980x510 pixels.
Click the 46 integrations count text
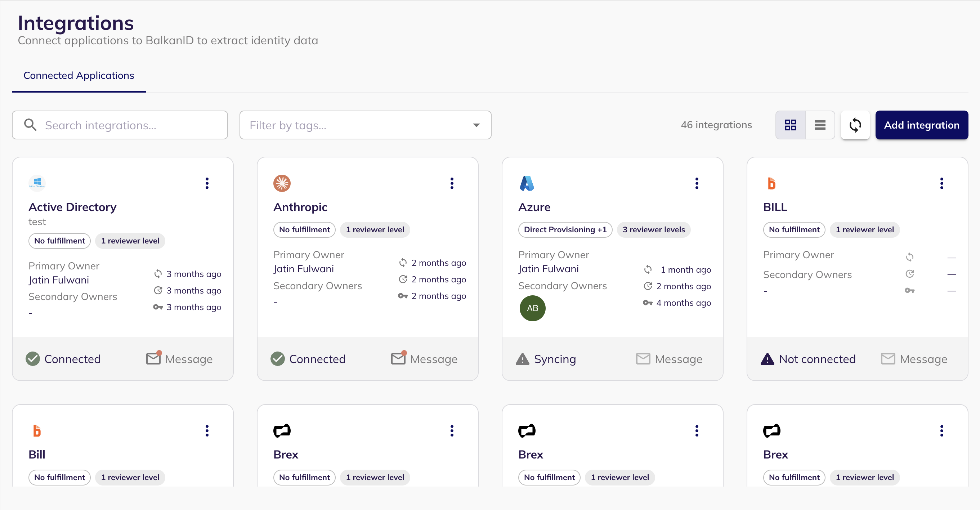(x=716, y=125)
